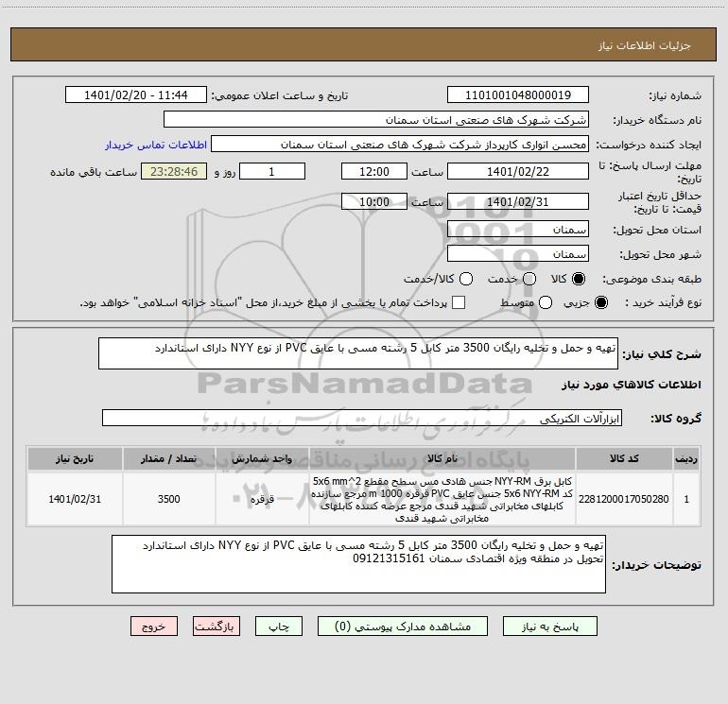Click the تعداد / مقدار column header
This screenshot has height=704, width=728.
[x=169, y=459]
